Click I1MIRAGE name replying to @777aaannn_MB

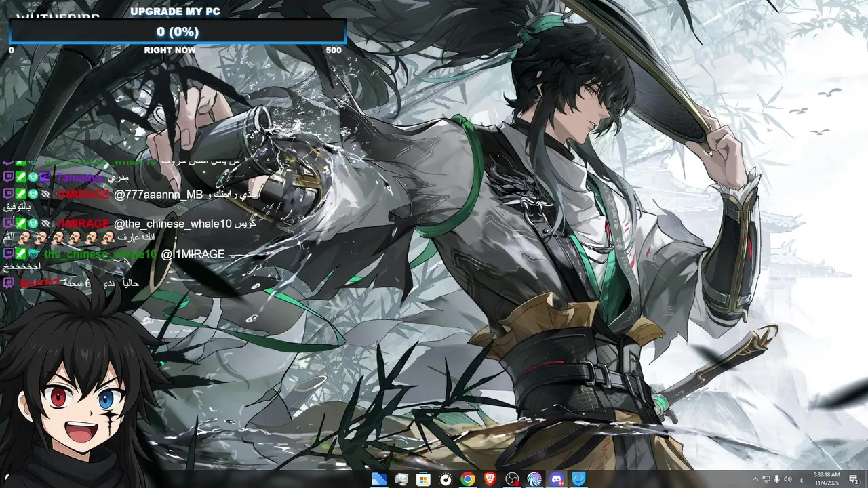click(x=83, y=195)
